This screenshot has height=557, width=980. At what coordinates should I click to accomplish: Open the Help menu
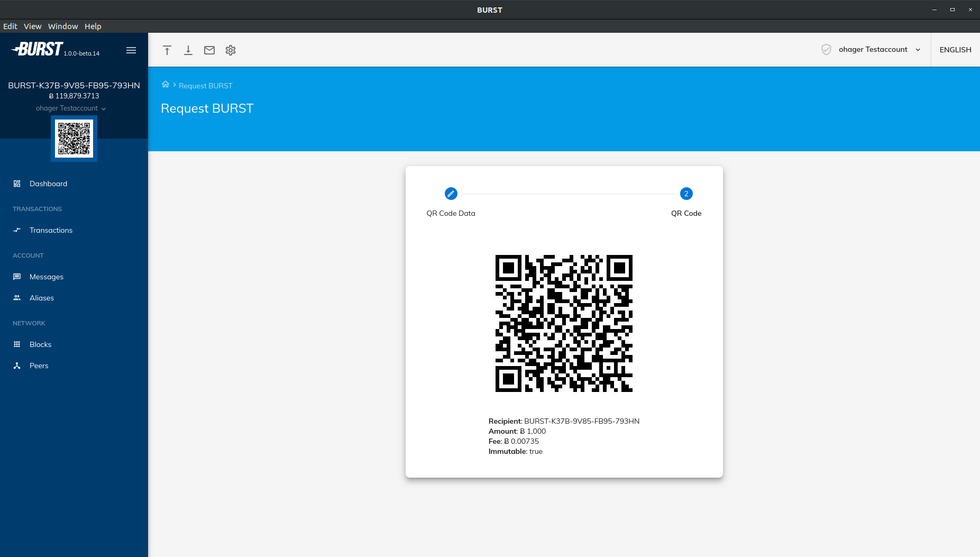coord(93,26)
